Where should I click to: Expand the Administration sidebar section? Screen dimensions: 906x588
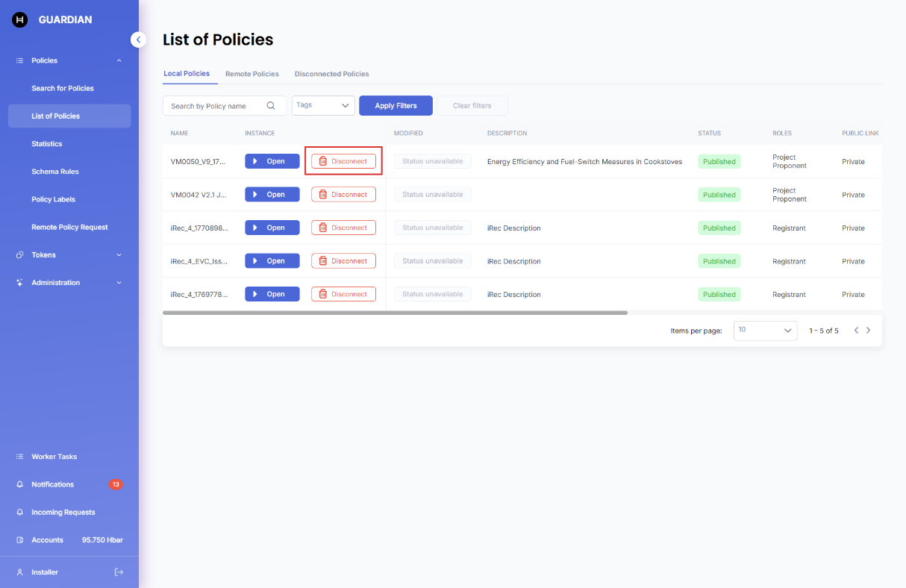click(119, 283)
